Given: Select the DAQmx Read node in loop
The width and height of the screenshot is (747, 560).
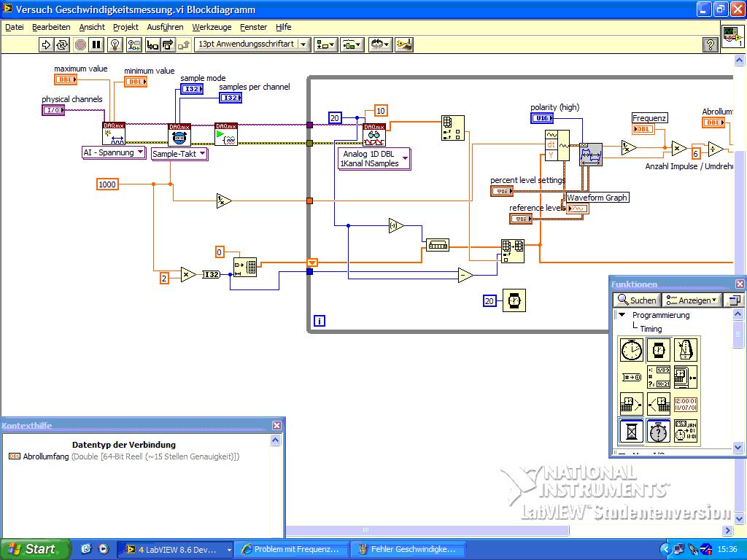Looking at the screenshot, I should point(374,135).
